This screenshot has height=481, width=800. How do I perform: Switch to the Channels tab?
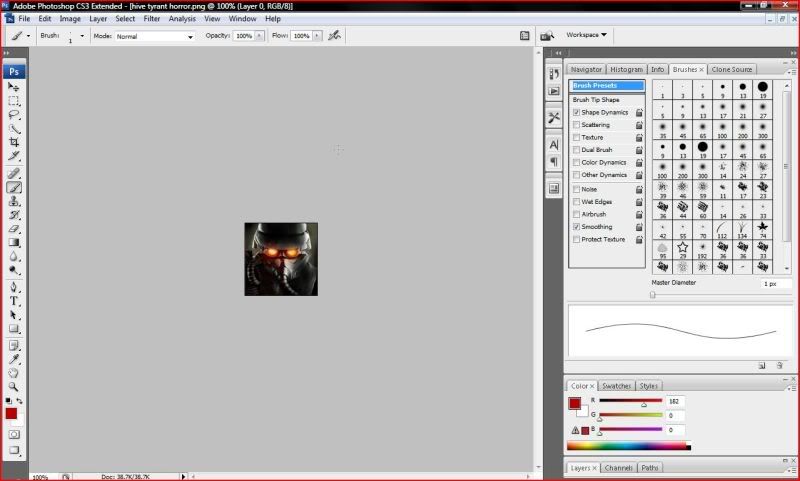[x=618, y=468]
